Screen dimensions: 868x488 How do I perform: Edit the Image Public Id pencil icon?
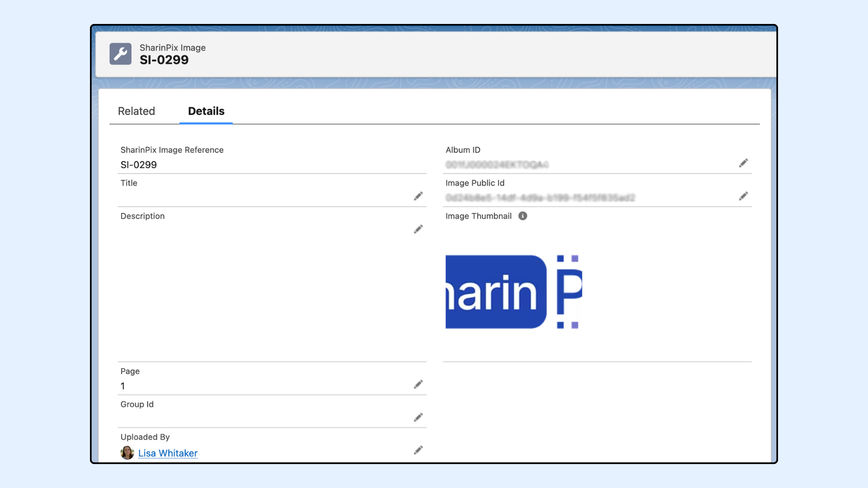click(743, 196)
